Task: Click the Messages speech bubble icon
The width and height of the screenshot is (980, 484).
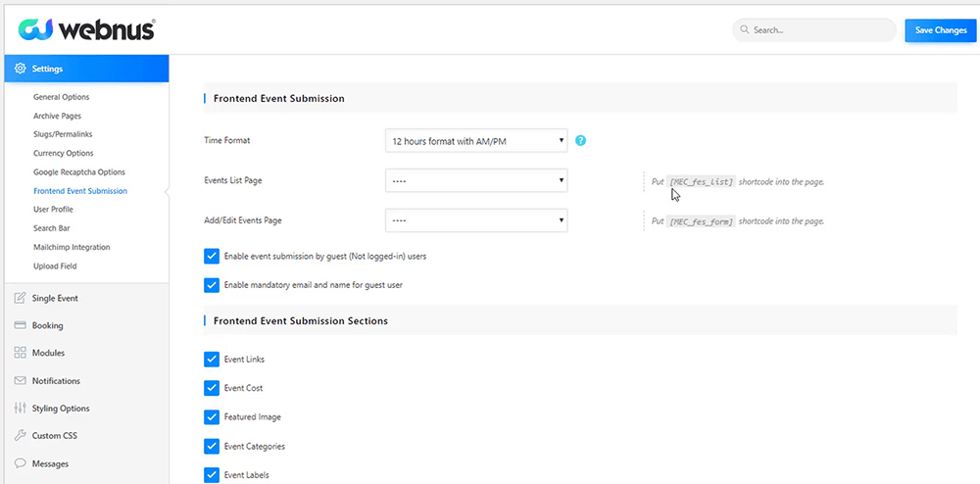Action: click(x=20, y=463)
